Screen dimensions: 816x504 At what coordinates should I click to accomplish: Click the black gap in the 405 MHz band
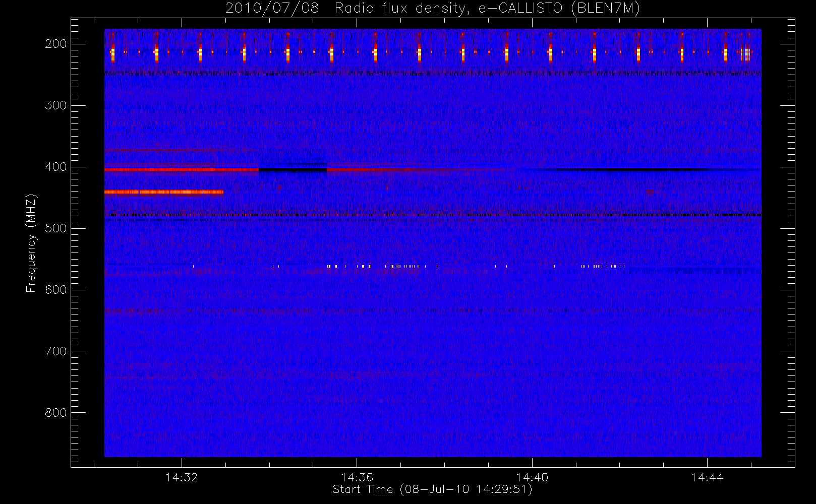coord(293,170)
